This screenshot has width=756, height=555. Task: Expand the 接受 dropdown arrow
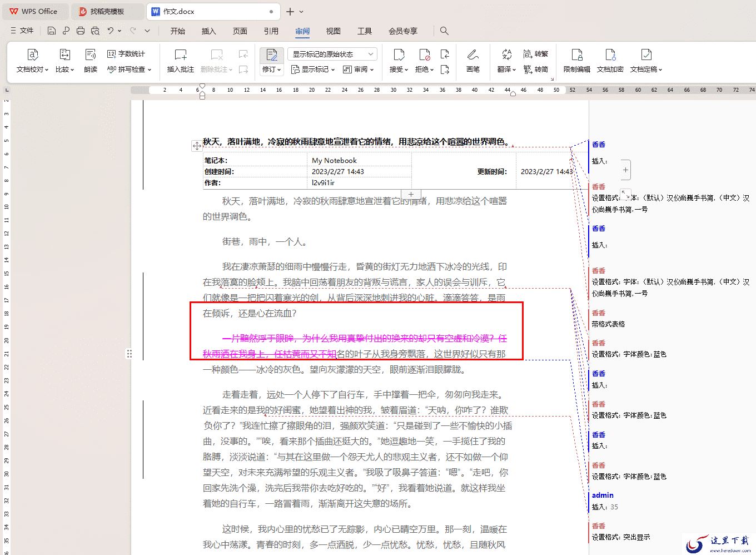point(406,70)
